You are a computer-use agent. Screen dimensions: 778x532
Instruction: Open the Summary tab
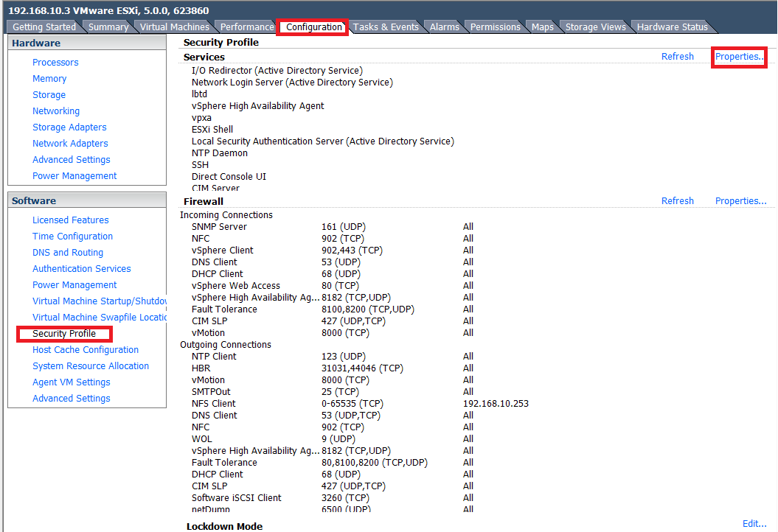[x=108, y=27]
